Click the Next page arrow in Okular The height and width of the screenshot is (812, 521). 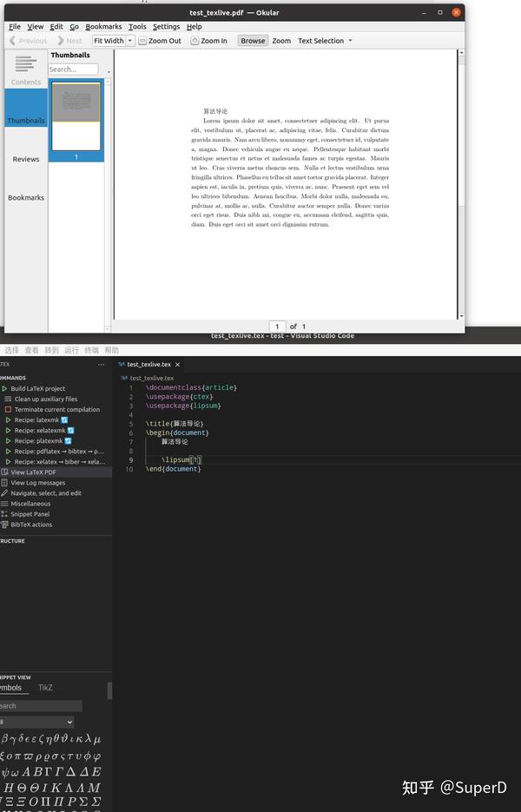61,41
